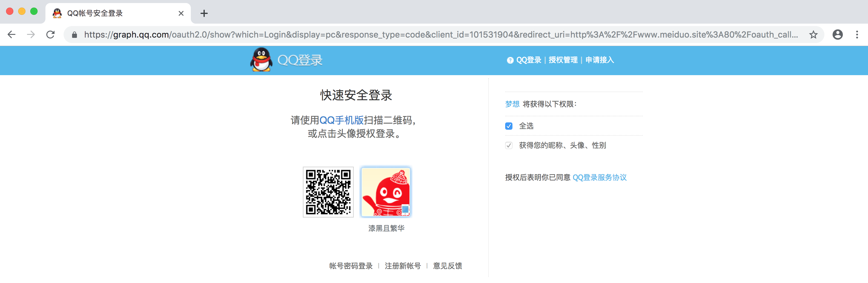Choose 帐号密码登录 option
This screenshot has width=868, height=283.
[351, 266]
